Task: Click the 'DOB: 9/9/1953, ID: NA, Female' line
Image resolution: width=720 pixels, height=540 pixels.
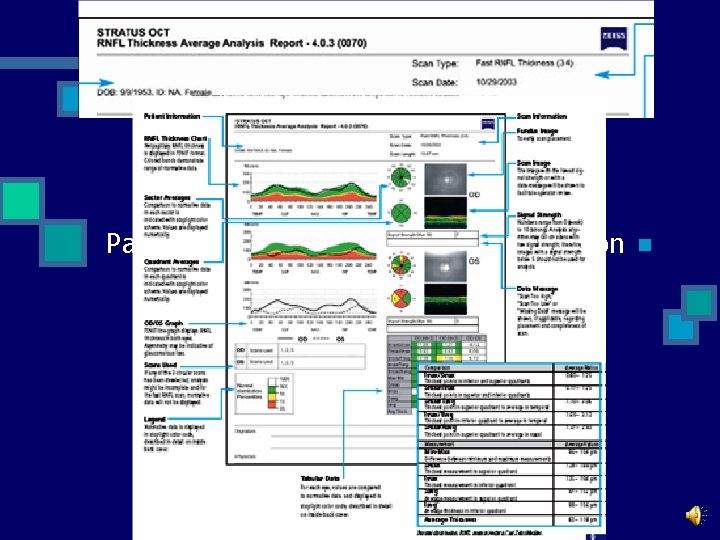Action: coord(154,92)
